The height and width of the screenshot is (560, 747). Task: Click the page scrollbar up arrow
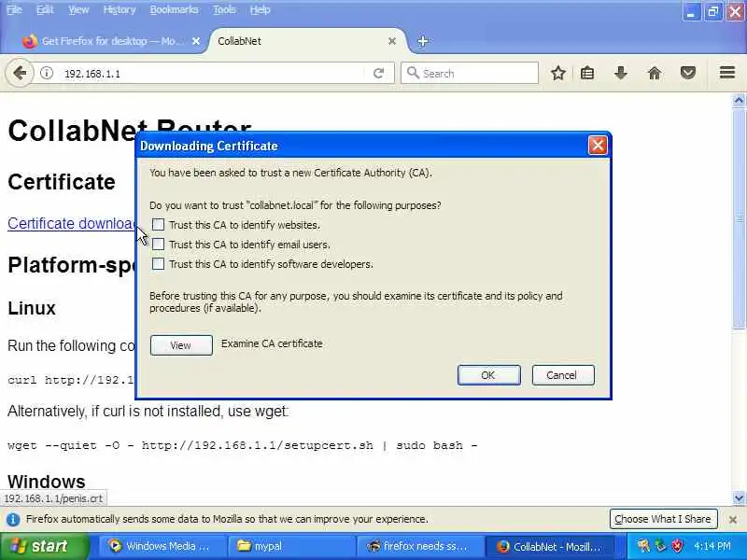point(739,100)
